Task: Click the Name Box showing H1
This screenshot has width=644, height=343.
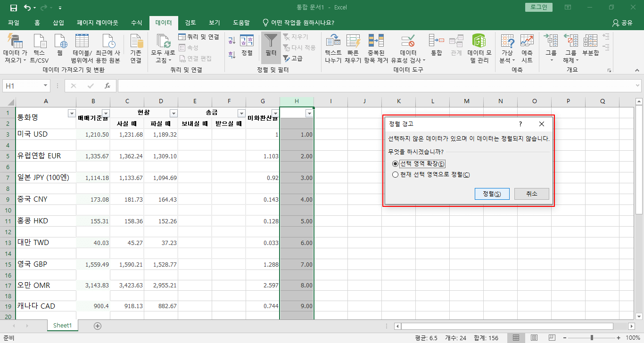Action: [22, 86]
